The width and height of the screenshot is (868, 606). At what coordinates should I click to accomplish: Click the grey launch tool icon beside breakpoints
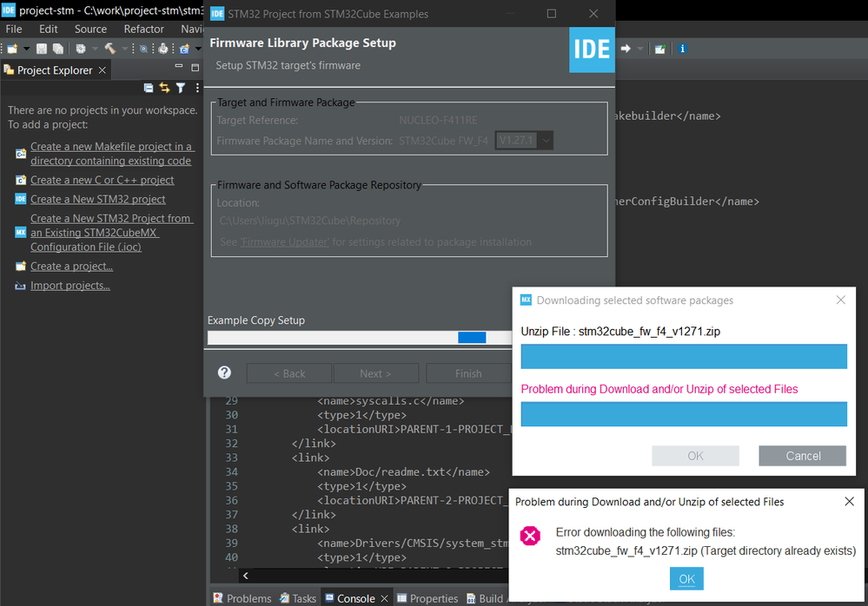click(162, 49)
